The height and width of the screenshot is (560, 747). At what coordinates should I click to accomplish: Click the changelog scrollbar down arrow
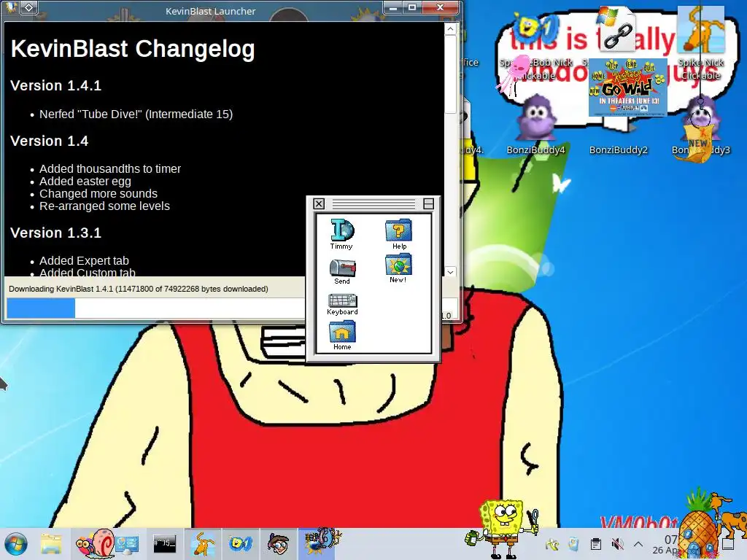click(x=450, y=272)
